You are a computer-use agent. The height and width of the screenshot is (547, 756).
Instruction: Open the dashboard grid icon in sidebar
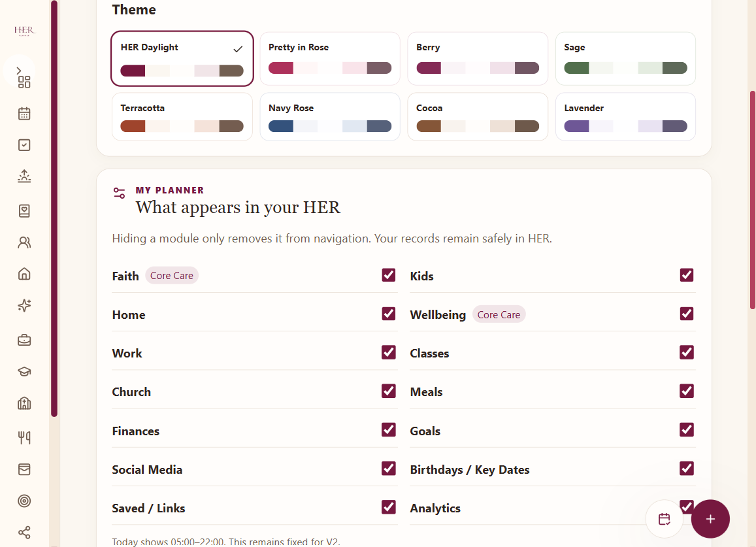[x=24, y=82]
